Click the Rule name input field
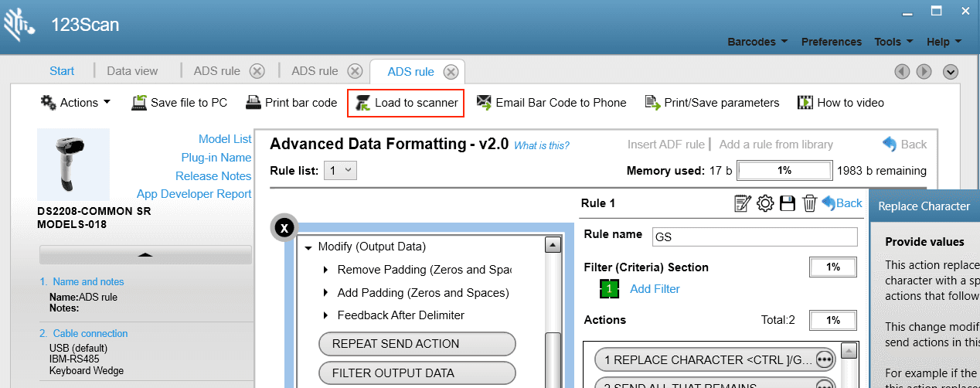The width and height of the screenshot is (980, 388). click(x=754, y=237)
